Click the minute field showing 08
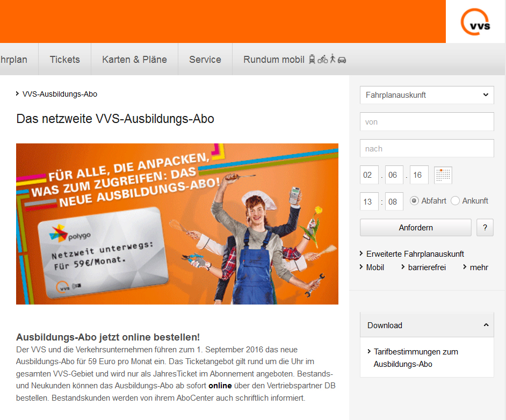 pyautogui.click(x=394, y=201)
